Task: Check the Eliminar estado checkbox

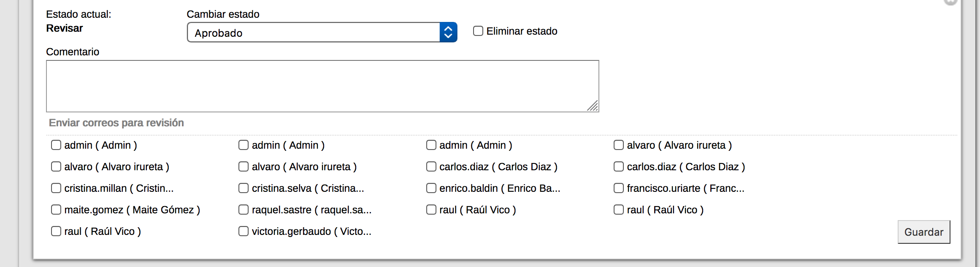Action: click(478, 31)
